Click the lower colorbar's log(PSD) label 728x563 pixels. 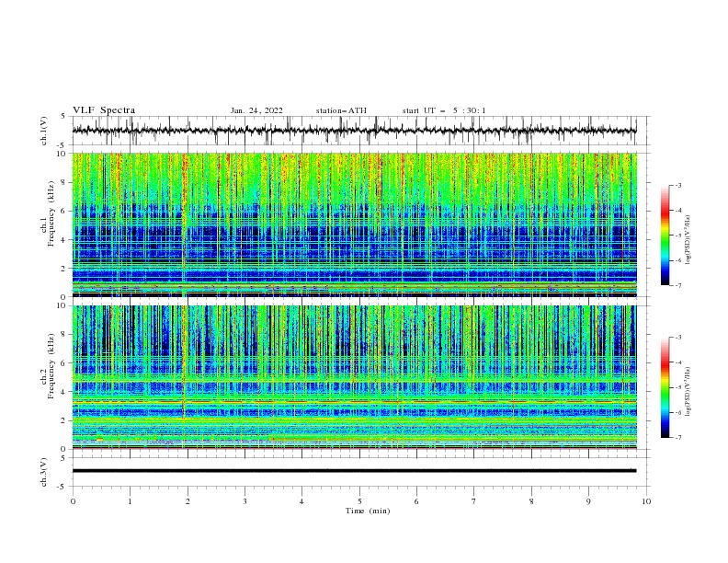click(x=688, y=392)
